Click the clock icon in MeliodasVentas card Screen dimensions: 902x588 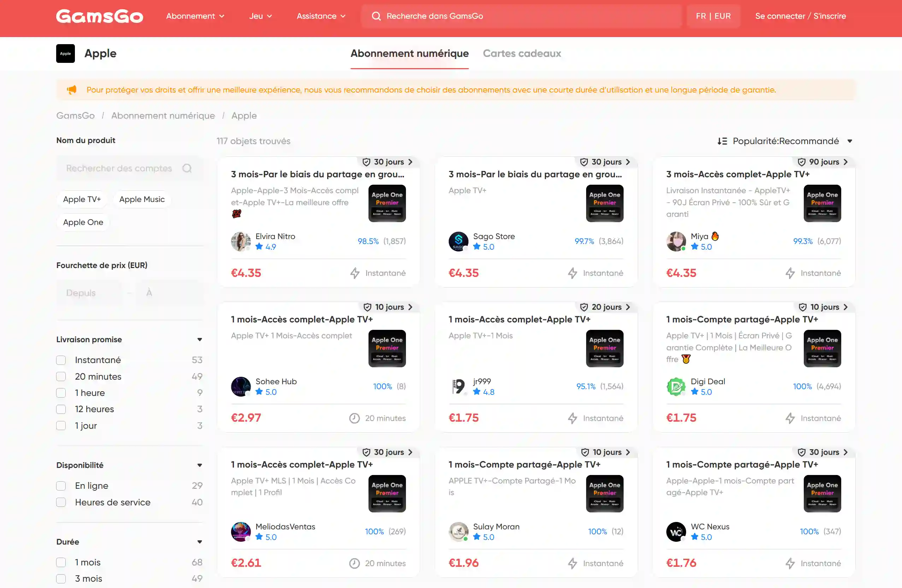click(x=354, y=563)
